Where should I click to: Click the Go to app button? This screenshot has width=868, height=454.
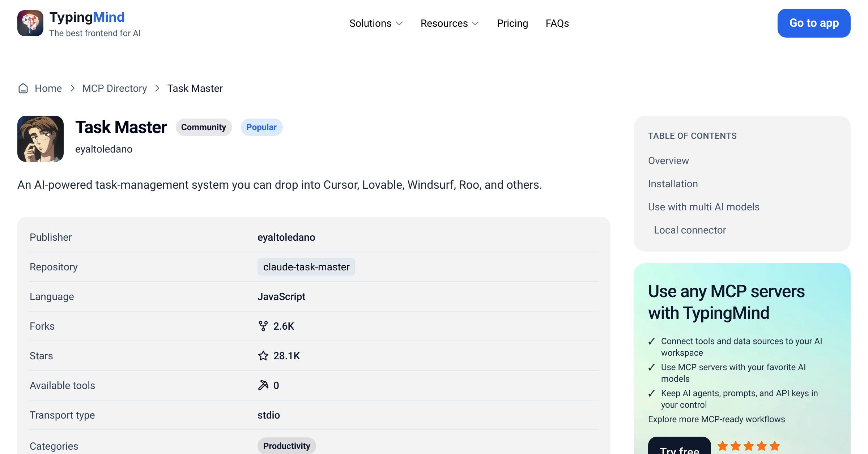click(x=814, y=23)
